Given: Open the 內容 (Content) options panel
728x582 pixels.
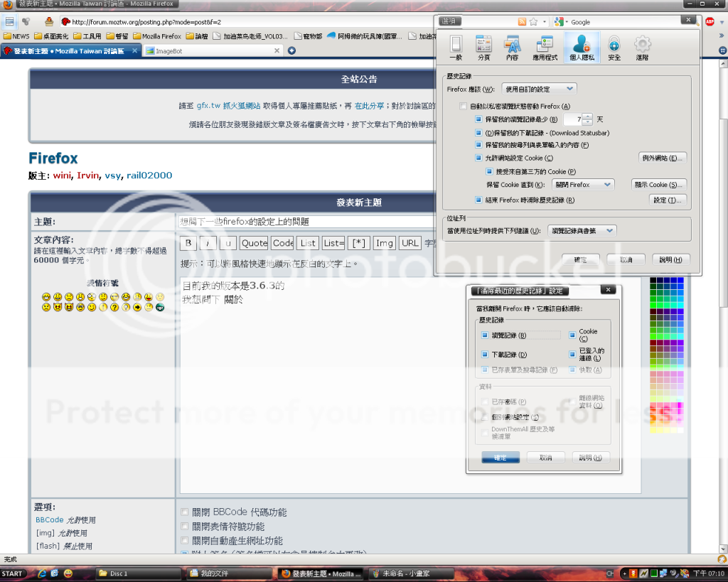Looking at the screenshot, I should 512,48.
